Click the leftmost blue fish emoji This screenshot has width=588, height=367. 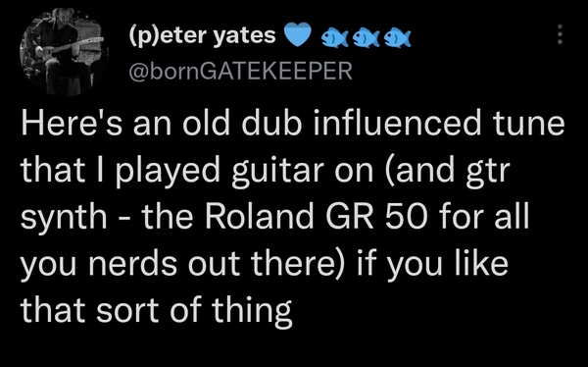pyautogui.click(x=335, y=38)
